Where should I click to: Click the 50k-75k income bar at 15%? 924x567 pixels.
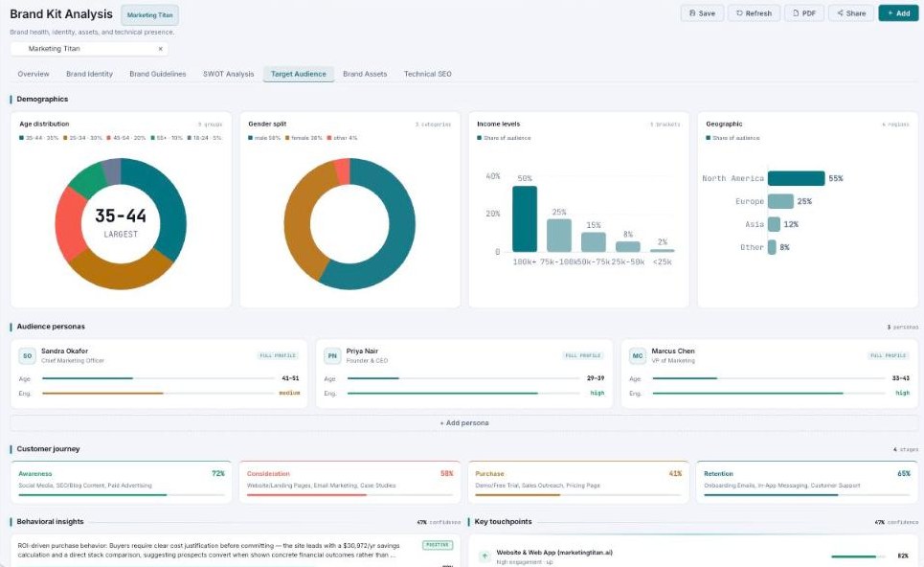pyautogui.click(x=594, y=241)
